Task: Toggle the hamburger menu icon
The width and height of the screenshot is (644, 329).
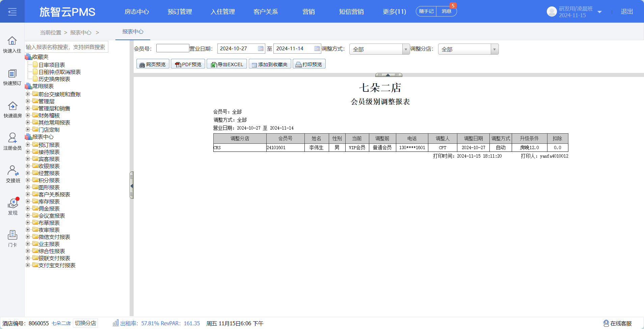Action: click(12, 12)
